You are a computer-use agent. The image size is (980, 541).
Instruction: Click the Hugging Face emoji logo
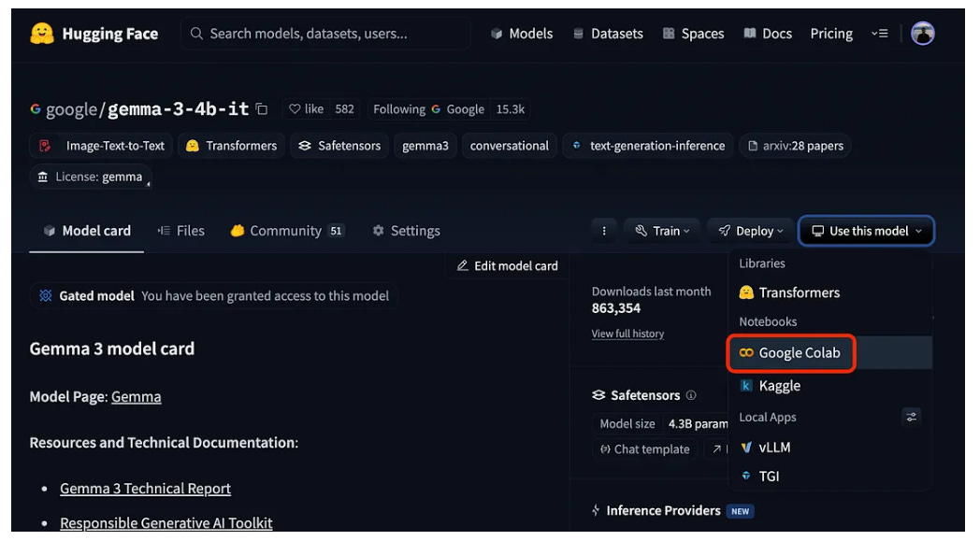pos(42,34)
